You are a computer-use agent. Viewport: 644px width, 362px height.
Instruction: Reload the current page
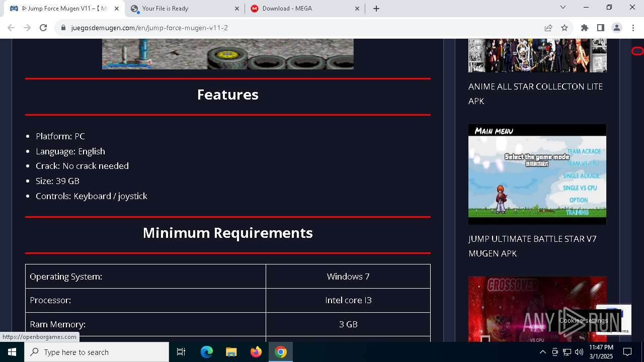click(x=43, y=28)
